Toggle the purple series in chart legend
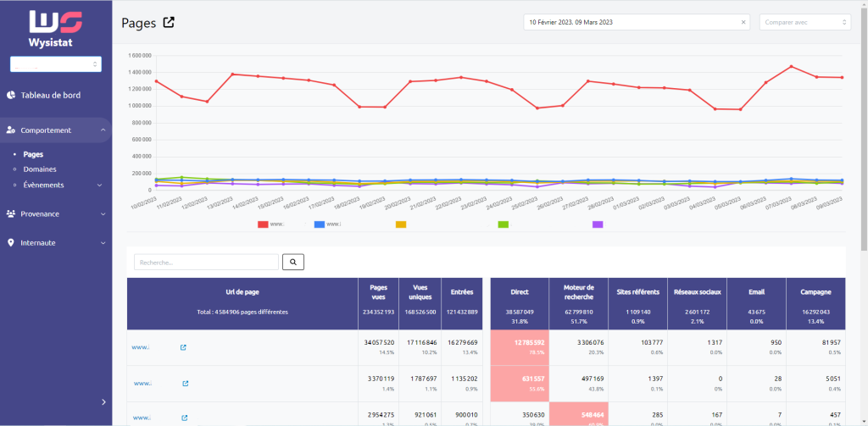 598,224
